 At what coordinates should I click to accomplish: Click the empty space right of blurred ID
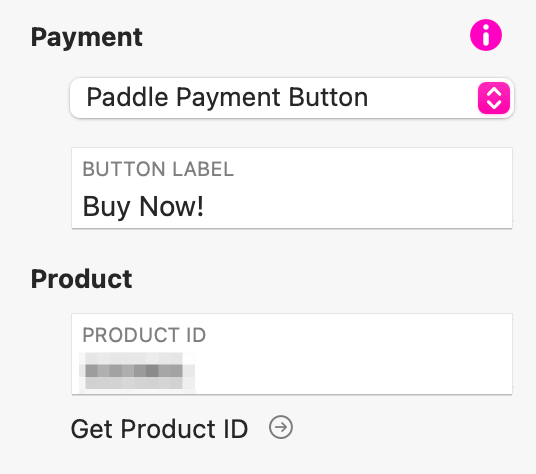coord(352,372)
